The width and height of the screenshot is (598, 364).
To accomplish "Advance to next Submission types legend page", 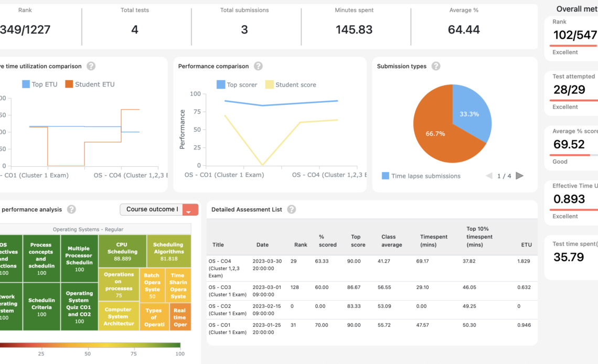I will click(x=520, y=176).
